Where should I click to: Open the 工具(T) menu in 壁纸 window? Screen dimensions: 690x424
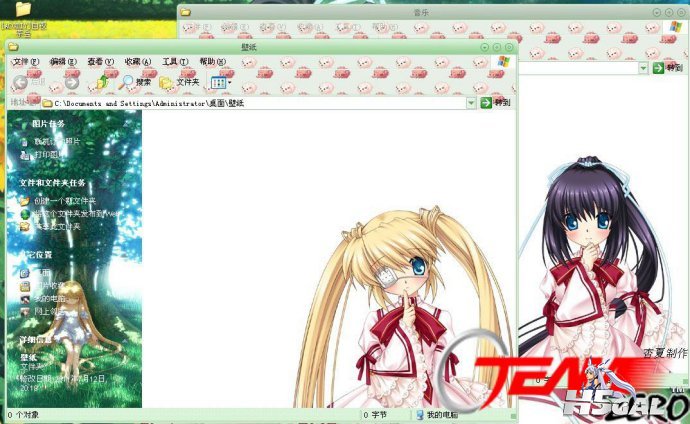pos(175,62)
